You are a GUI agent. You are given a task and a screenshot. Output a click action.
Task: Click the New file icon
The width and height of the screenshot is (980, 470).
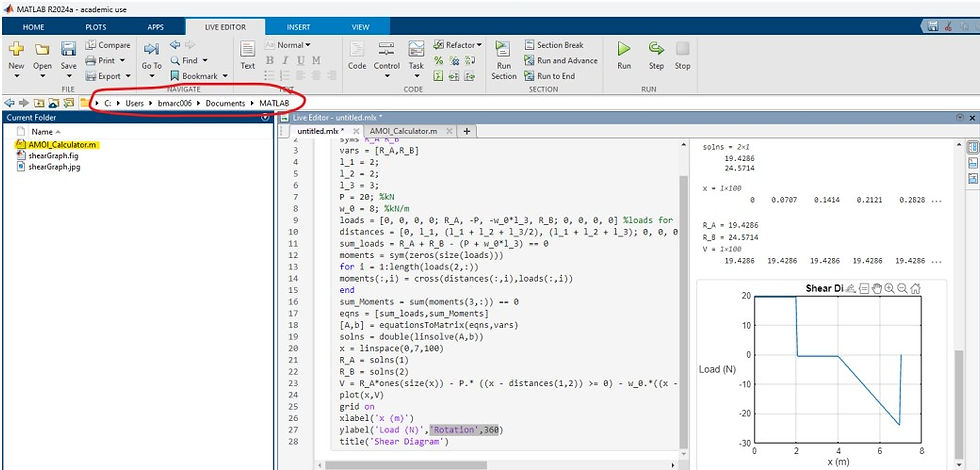(16, 49)
